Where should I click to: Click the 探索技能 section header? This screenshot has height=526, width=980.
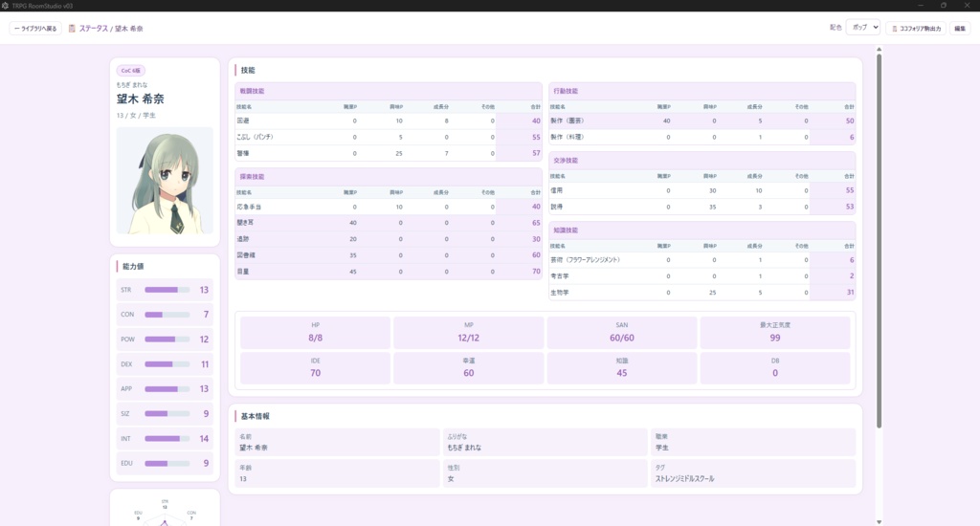(x=389, y=176)
